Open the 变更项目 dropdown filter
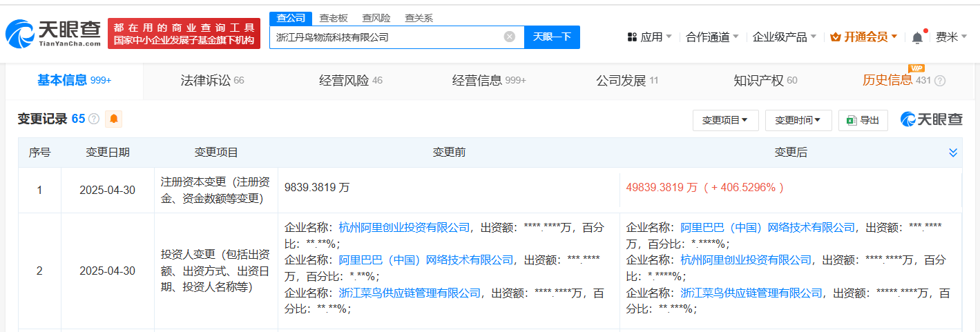This screenshot has width=980, height=332. point(725,120)
